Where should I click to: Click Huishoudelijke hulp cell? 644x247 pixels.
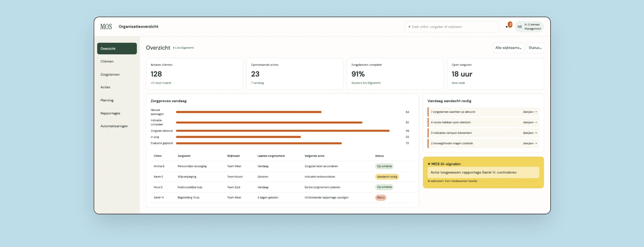click(190, 187)
